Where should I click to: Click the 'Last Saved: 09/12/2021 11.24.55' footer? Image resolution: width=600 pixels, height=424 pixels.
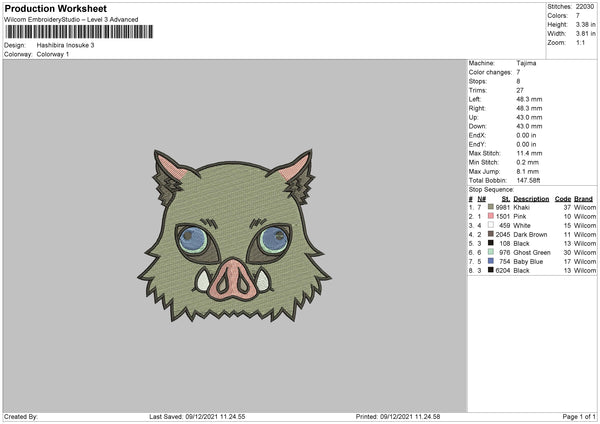(x=197, y=416)
